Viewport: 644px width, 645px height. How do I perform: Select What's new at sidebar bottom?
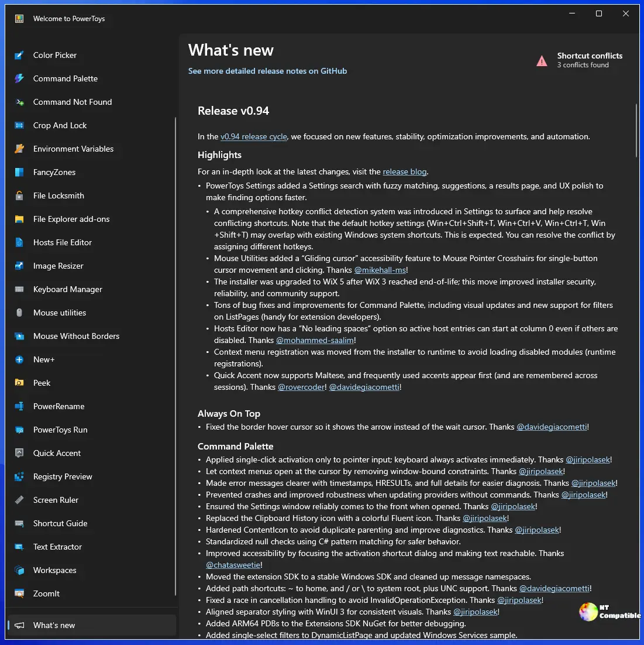54,625
